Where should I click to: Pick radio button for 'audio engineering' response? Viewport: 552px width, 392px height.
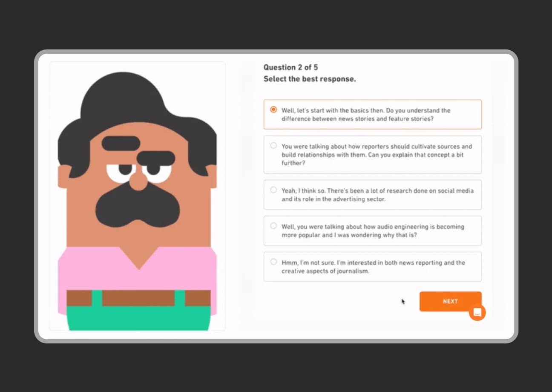[273, 226]
